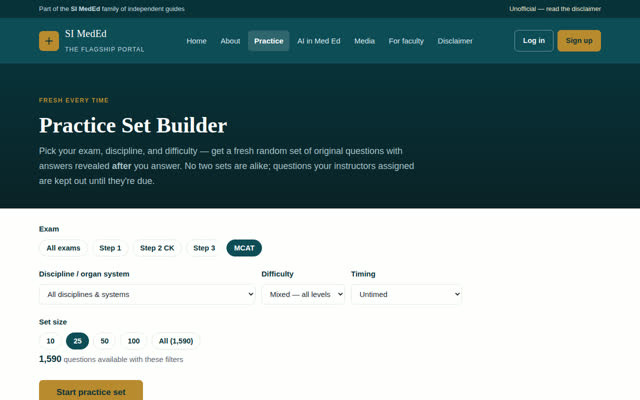Click the Start practice set button
The width and height of the screenshot is (640, 400).
point(91,391)
